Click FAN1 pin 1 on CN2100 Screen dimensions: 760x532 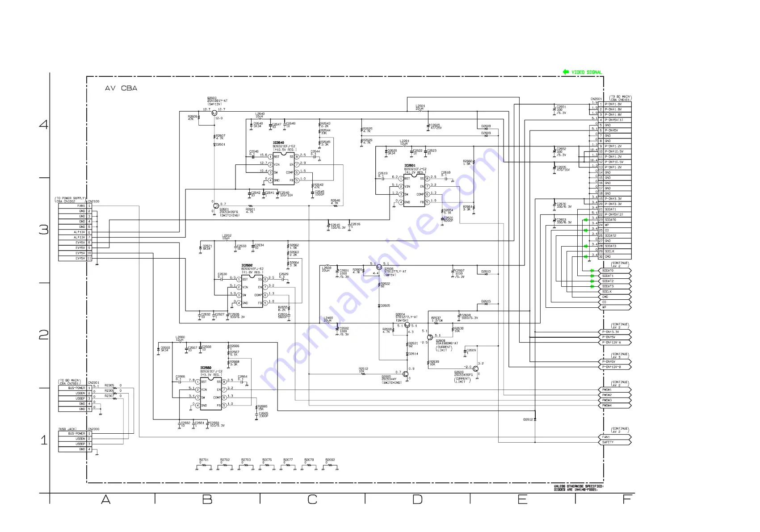(x=75, y=206)
